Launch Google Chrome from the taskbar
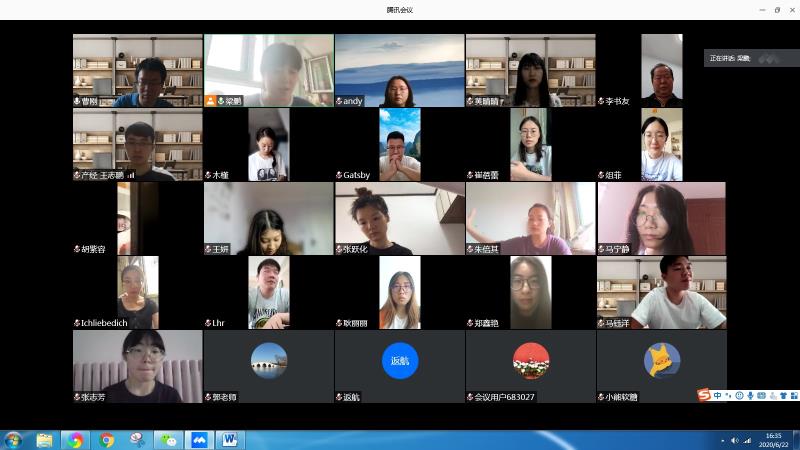800x450 pixels. 107,440
